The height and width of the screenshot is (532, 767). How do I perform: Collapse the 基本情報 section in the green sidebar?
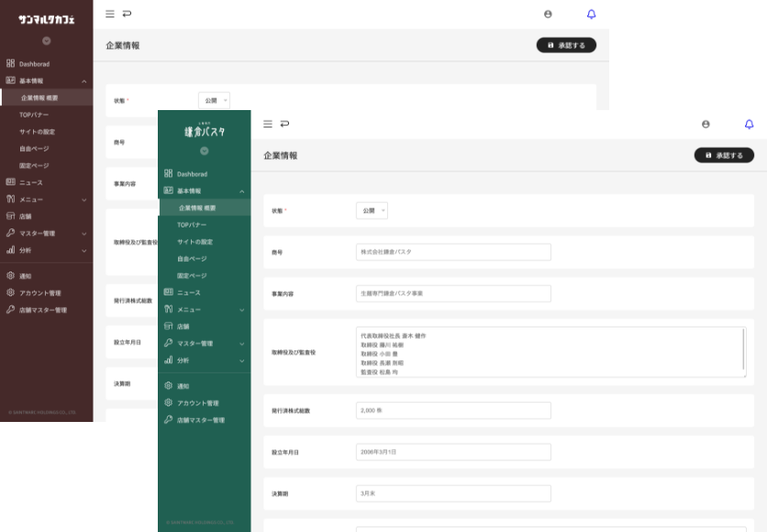241,191
